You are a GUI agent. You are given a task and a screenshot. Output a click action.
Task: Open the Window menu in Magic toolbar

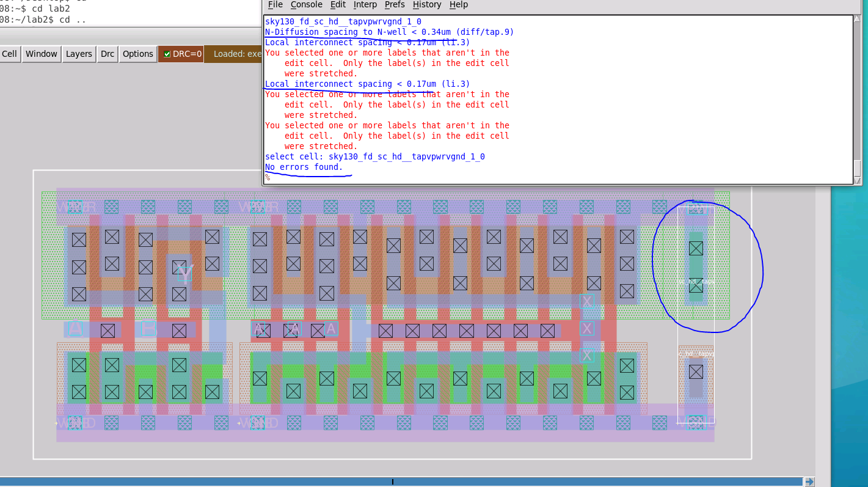point(41,54)
